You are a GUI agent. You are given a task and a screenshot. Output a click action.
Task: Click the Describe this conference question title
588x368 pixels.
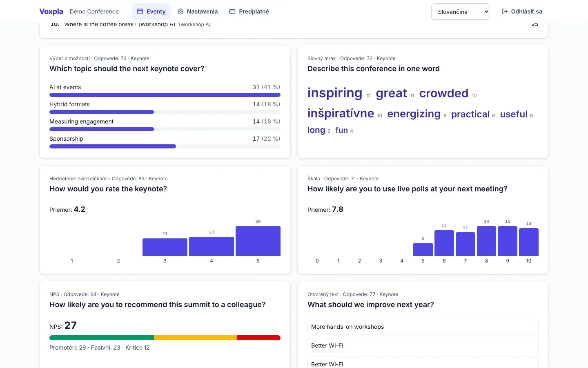[374, 69]
